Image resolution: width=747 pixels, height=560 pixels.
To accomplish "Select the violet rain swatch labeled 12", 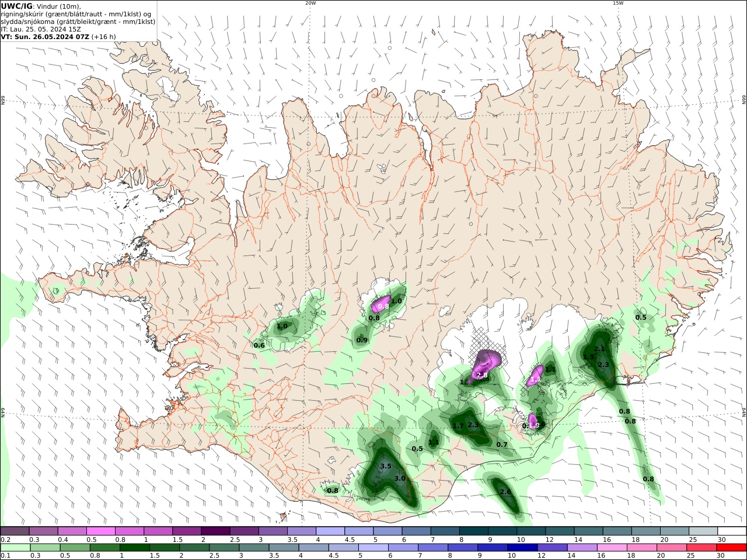I will pos(551,548).
